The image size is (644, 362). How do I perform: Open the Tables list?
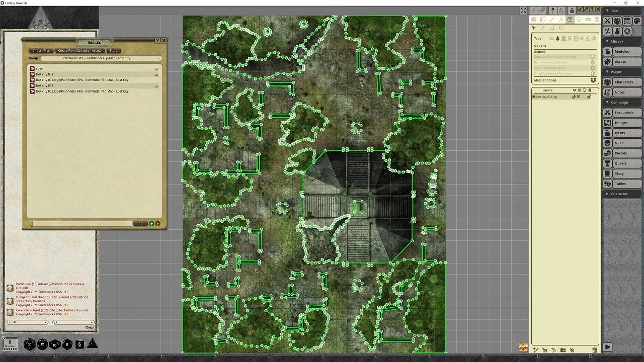click(622, 184)
